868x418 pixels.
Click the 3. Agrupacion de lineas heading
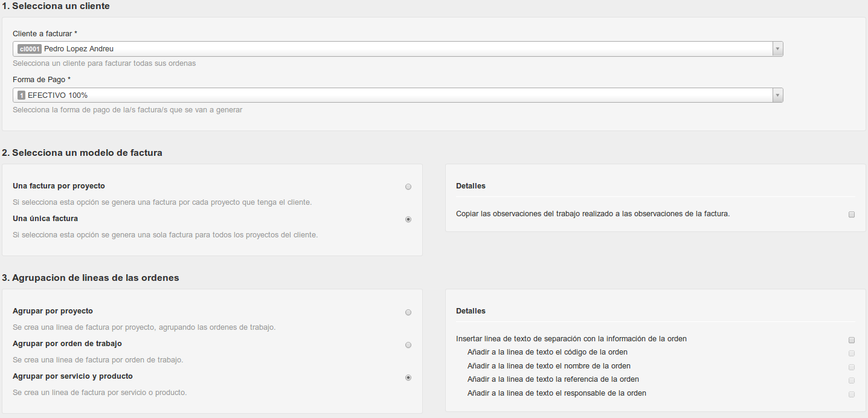coord(91,278)
